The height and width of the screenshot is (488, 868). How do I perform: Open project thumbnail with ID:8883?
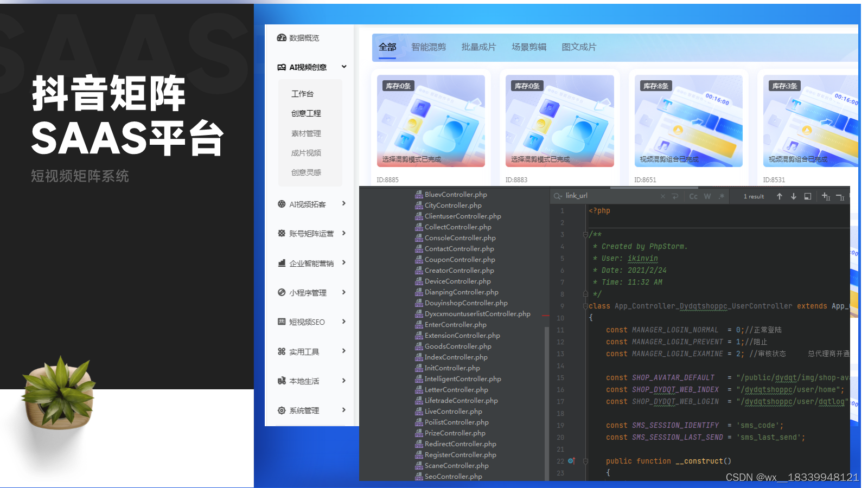tap(560, 121)
